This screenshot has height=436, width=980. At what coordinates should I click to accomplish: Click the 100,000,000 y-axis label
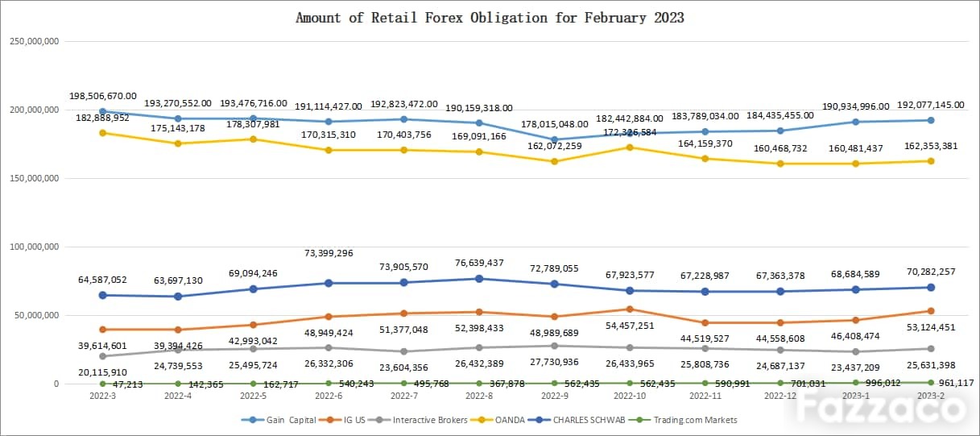click(x=33, y=247)
